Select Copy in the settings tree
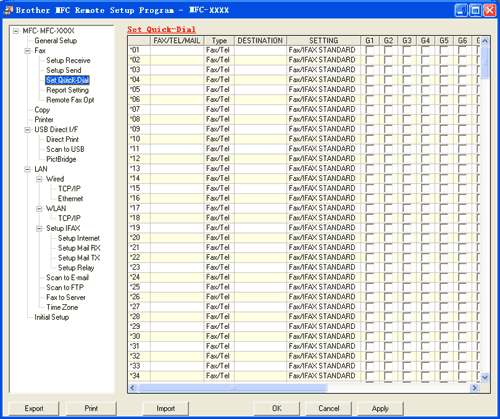The image size is (500, 419). point(42,110)
